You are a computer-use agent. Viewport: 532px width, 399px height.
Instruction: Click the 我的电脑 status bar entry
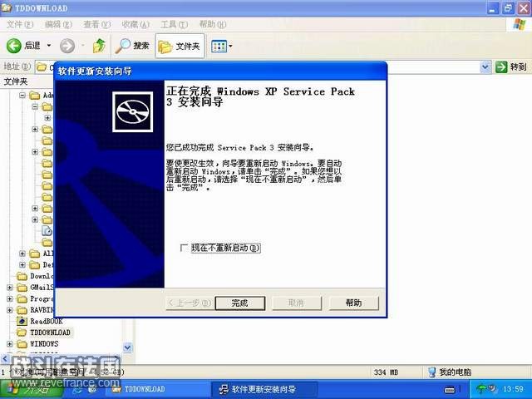(450, 372)
